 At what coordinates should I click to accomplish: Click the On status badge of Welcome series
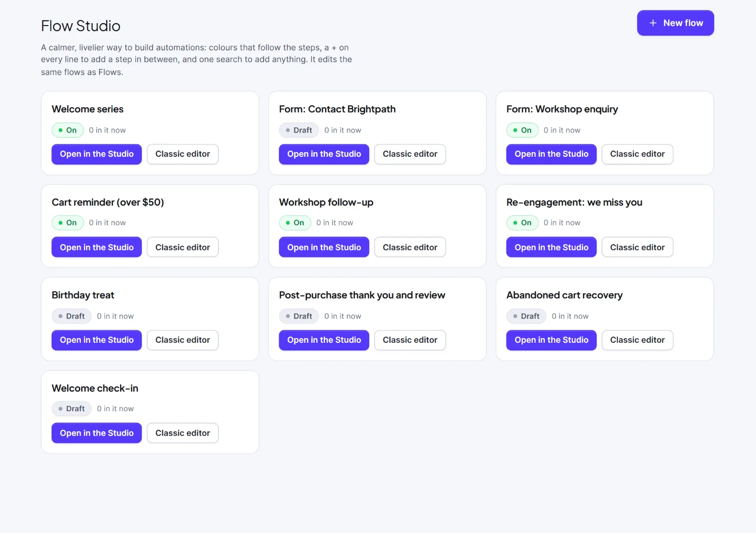(x=68, y=130)
